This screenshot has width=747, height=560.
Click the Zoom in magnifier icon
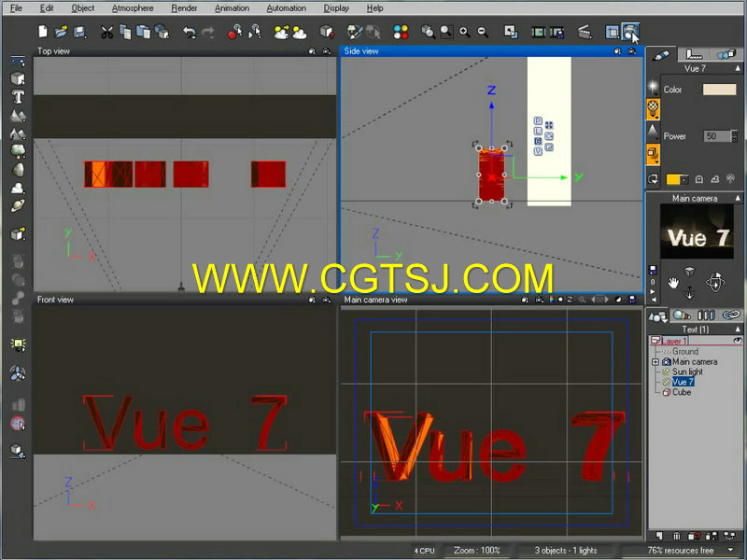(464, 32)
